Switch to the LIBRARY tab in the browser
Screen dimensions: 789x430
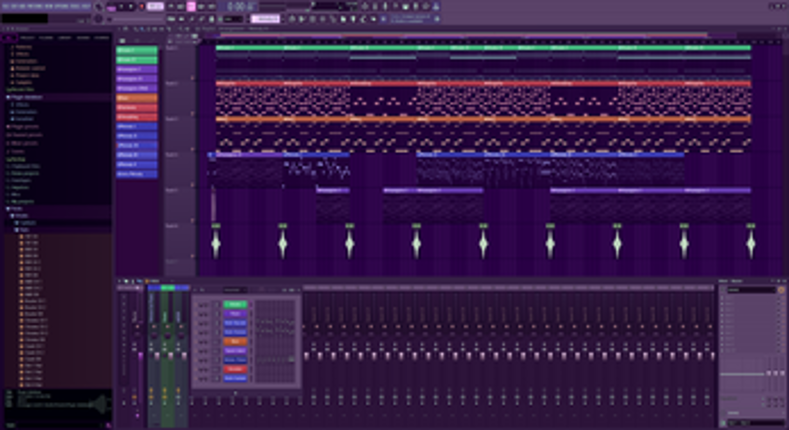pos(64,38)
